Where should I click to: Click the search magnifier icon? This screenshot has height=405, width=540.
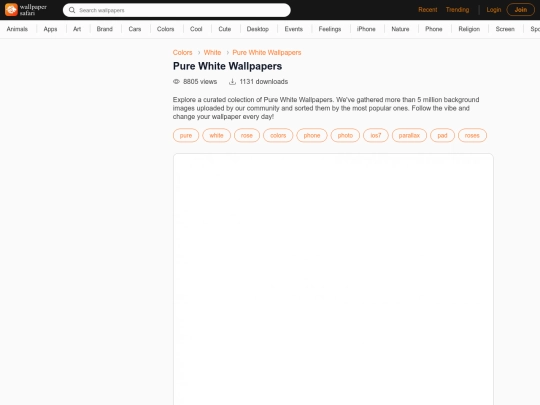click(x=72, y=10)
